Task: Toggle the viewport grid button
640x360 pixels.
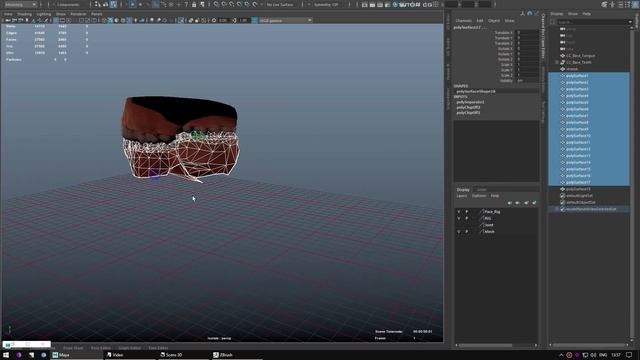Action: tap(56, 20)
